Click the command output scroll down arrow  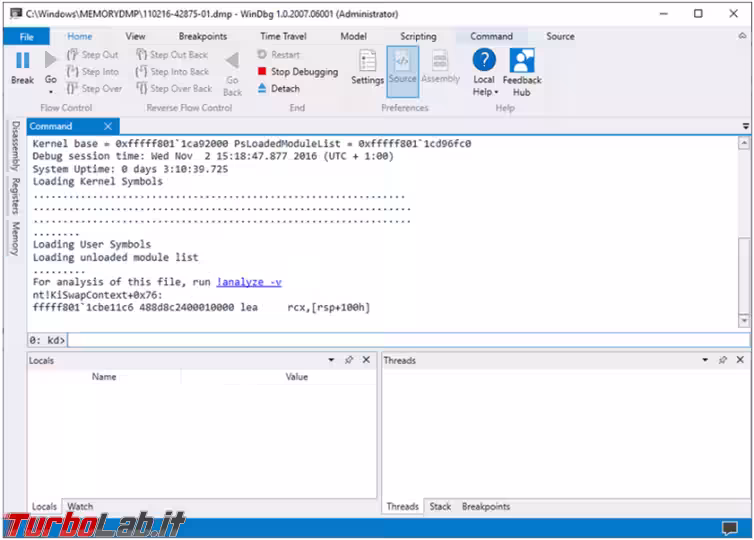click(744, 320)
